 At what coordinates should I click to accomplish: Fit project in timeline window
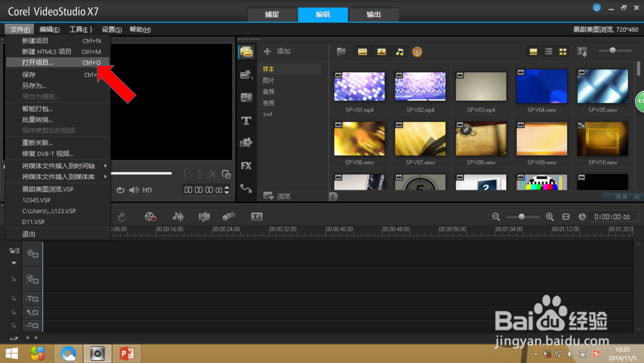tap(565, 217)
